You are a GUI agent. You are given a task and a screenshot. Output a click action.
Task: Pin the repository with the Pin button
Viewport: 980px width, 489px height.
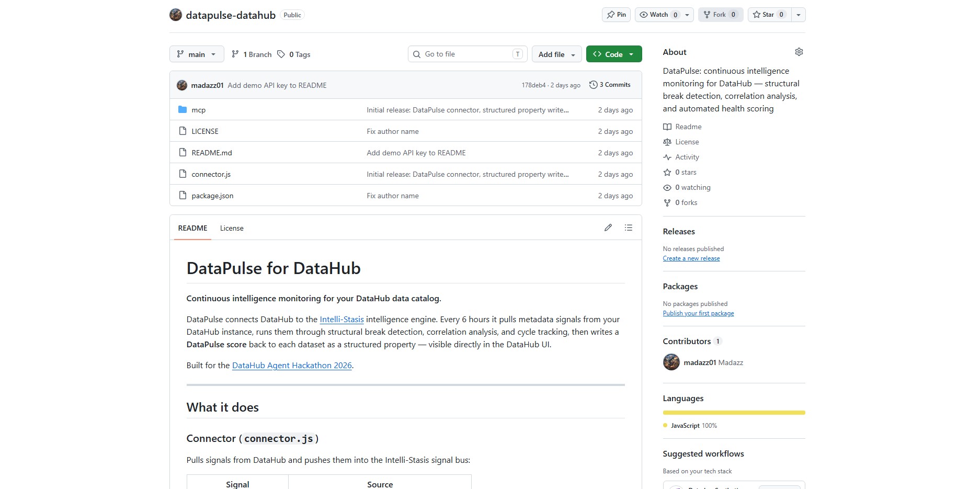616,15
